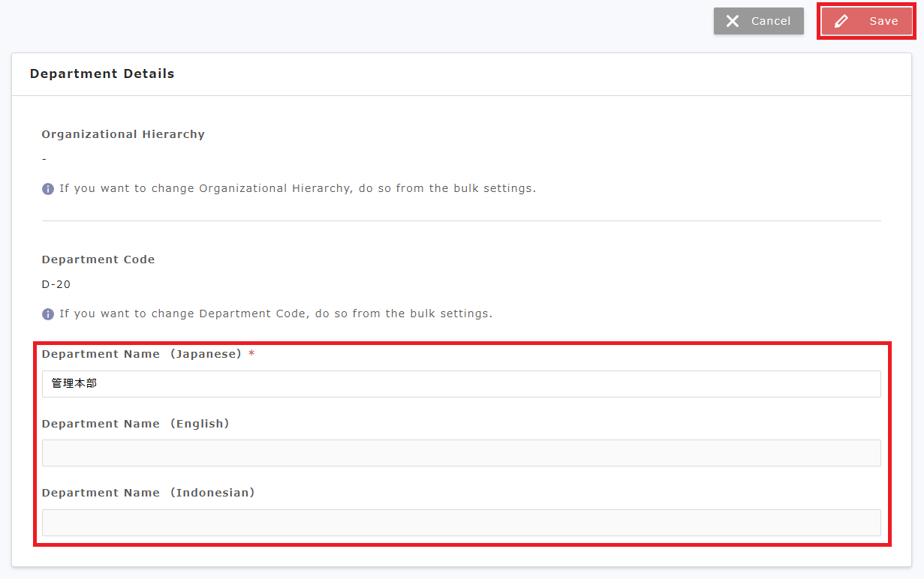Click the pencil icon inside Save

(841, 21)
